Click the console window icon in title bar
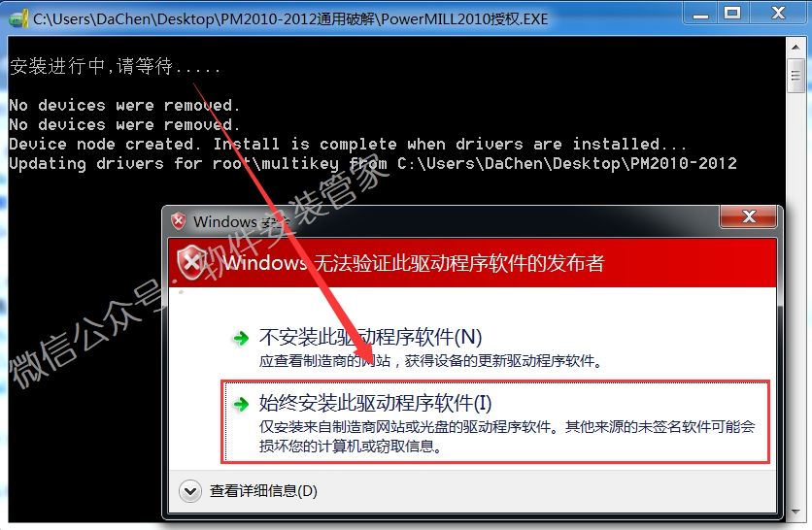Viewport: 812px width, 530px height. [17, 19]
